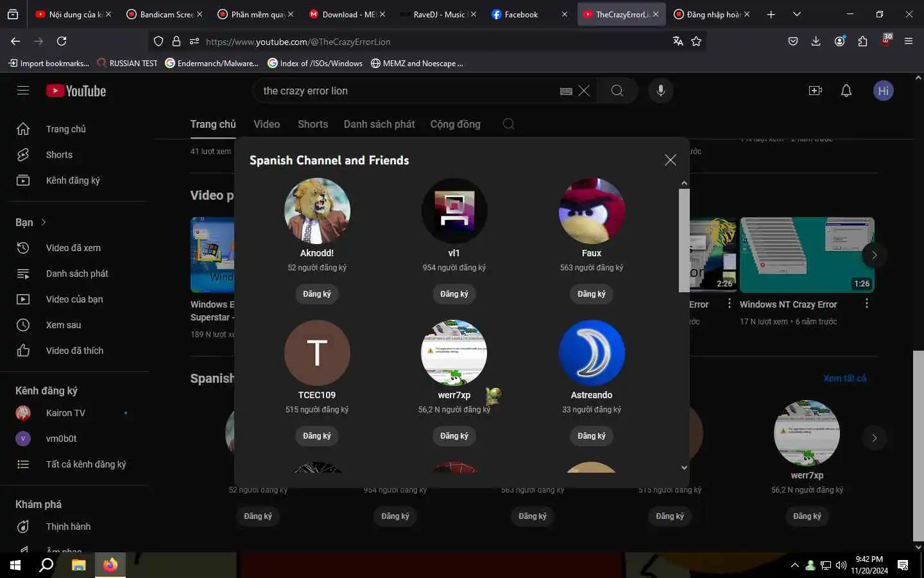Open Astreando moon avatar
924x578 pixels.
click(592, 353)
